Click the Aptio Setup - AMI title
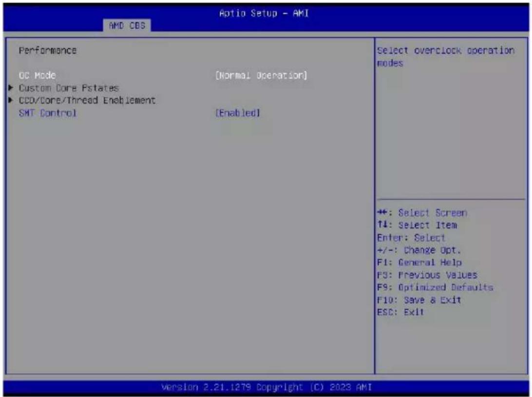 pos(264,13)
